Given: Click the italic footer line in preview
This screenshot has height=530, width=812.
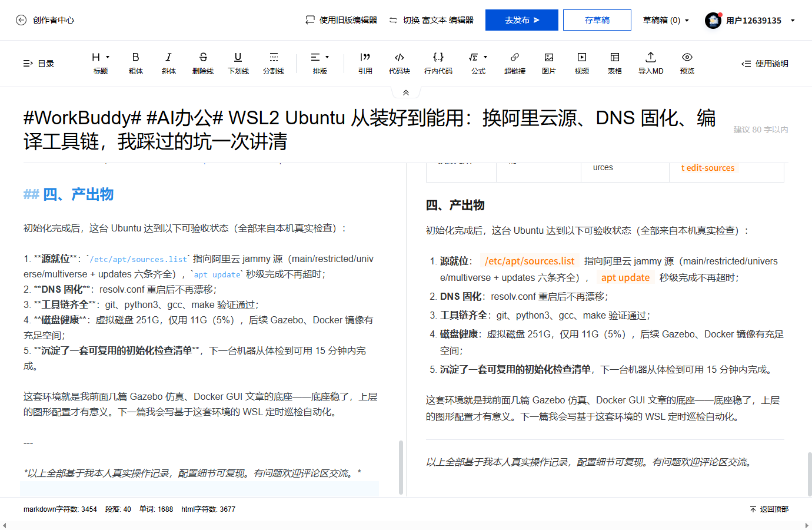Looking at the screenshot, I should (590, 462).
